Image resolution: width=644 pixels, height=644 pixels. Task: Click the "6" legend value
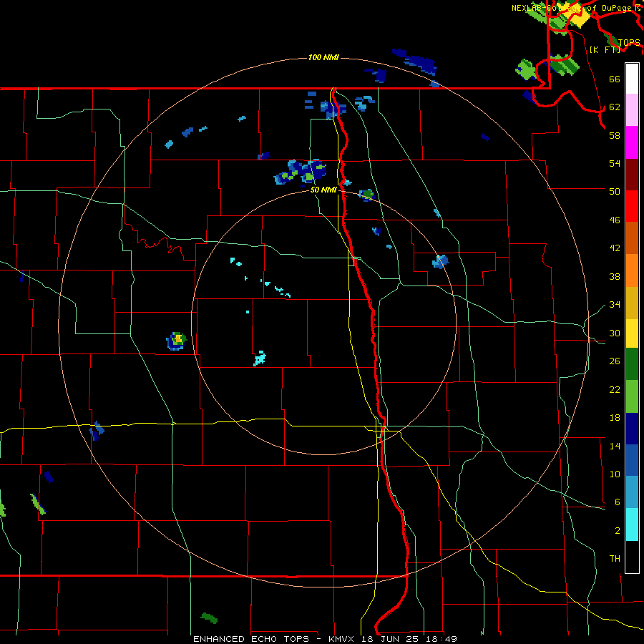pyautogui.click(x=618, y=502)
